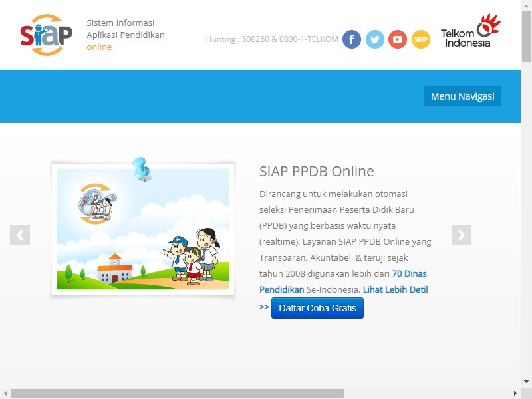The height and width of the screenshot is (399, 532).
Task: Click the horizontal scrollbar right arrow
Action: point(515,393)
